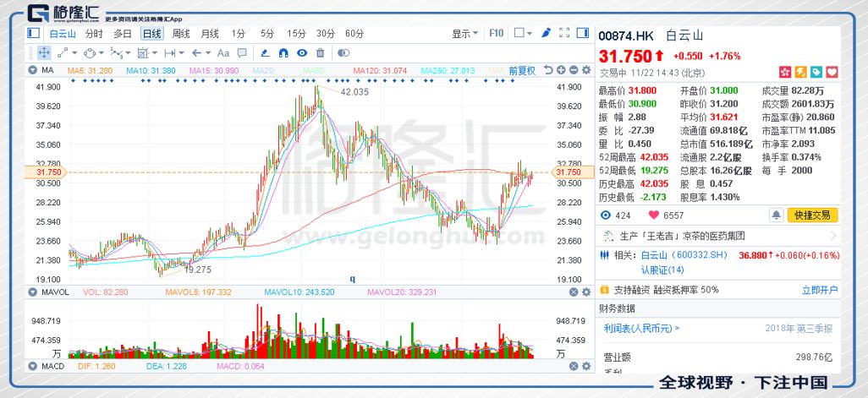The image size is (868, 398).
Task: Expand ellipse tool options arrow
Action: 102,53
